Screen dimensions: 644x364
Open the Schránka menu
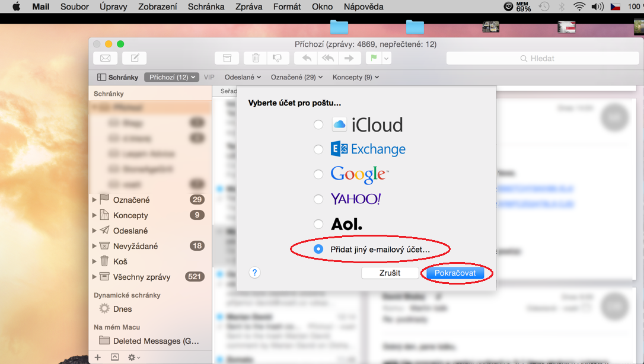point(206,7)
